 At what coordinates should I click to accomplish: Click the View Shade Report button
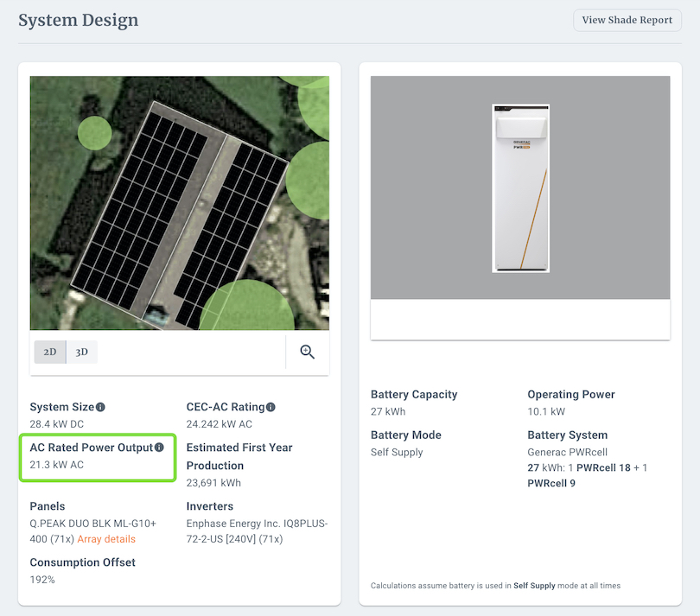[x=627, y=20]
